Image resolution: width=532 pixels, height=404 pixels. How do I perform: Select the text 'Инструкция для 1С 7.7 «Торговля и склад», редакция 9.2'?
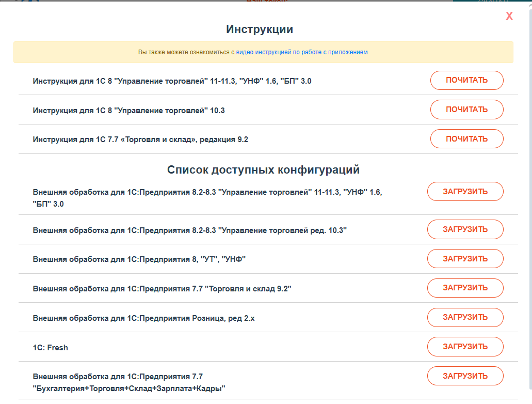tap(140, 139)
